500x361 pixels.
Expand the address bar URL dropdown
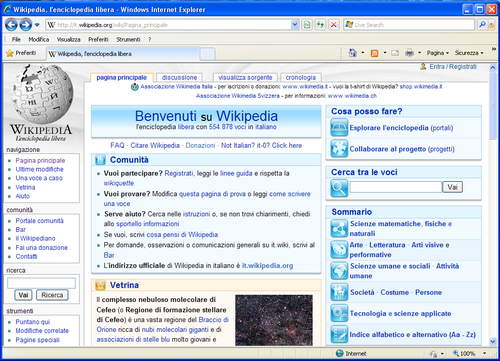(x=295, y=25)
